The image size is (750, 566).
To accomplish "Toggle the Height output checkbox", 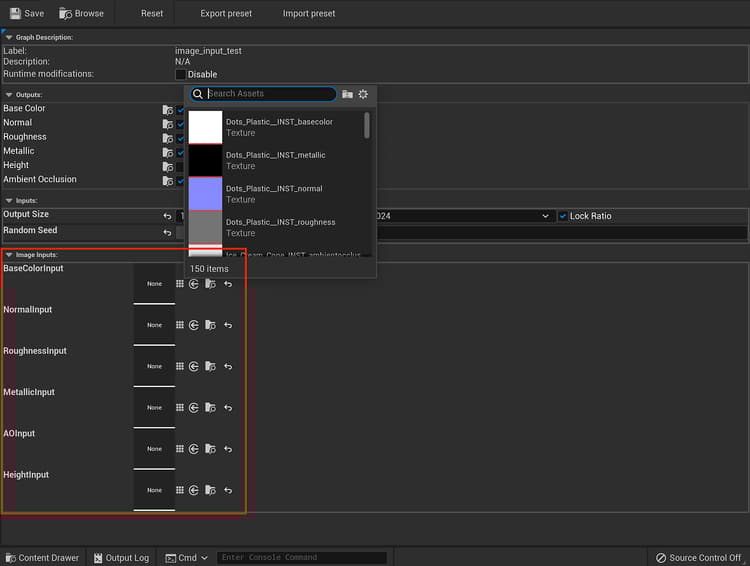I will [x=181, y=166].
